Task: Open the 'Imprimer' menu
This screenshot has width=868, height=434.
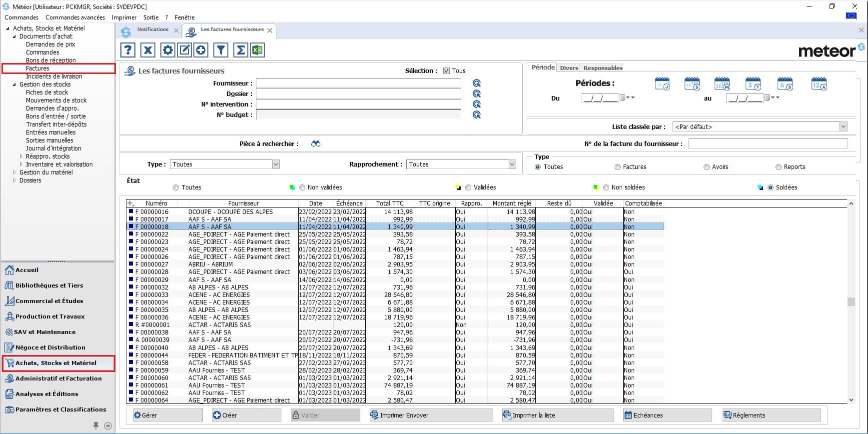Action: coord(124,17)
